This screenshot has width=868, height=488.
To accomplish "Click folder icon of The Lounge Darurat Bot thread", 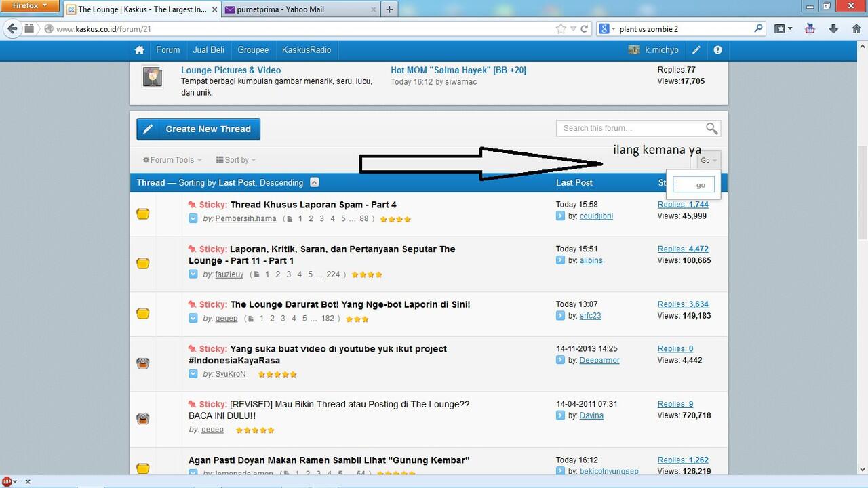I will coord(142,314).
